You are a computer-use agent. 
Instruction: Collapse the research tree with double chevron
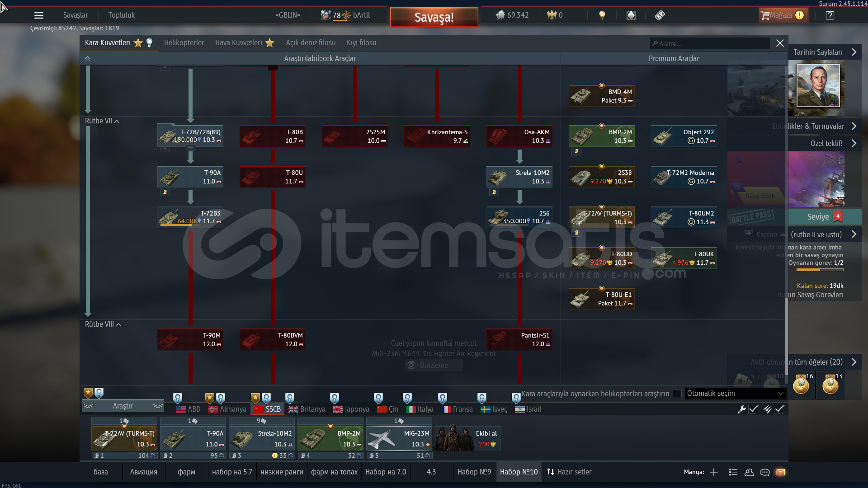tap(88, 59)
